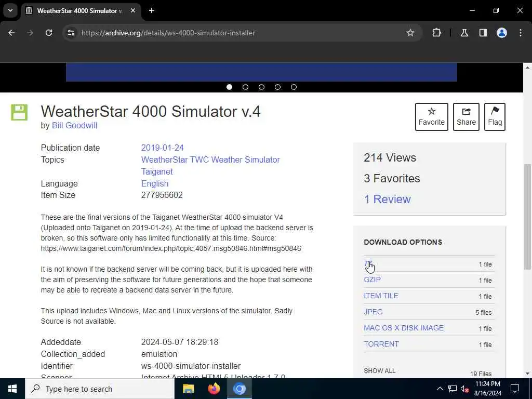This screenshot has width=532, height=399.
Task: Select the fifth carousel dot
Action: (x=294, y=87)
